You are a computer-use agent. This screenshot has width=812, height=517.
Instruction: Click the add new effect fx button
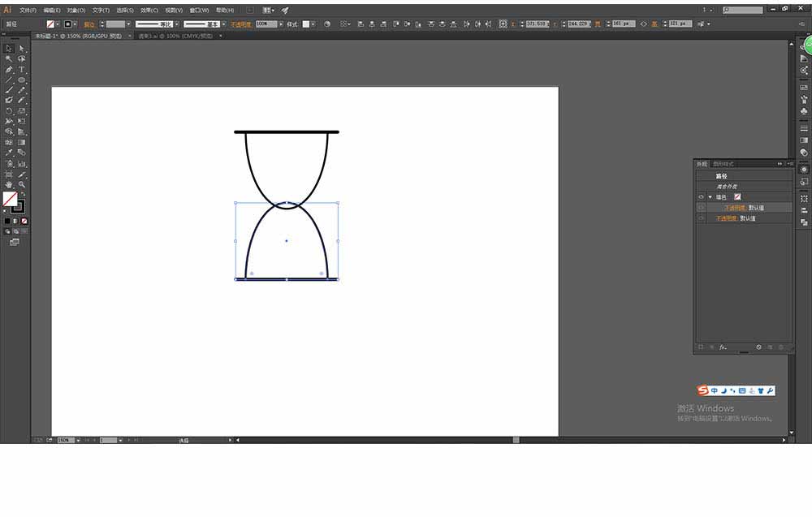[x=723, y=347]
